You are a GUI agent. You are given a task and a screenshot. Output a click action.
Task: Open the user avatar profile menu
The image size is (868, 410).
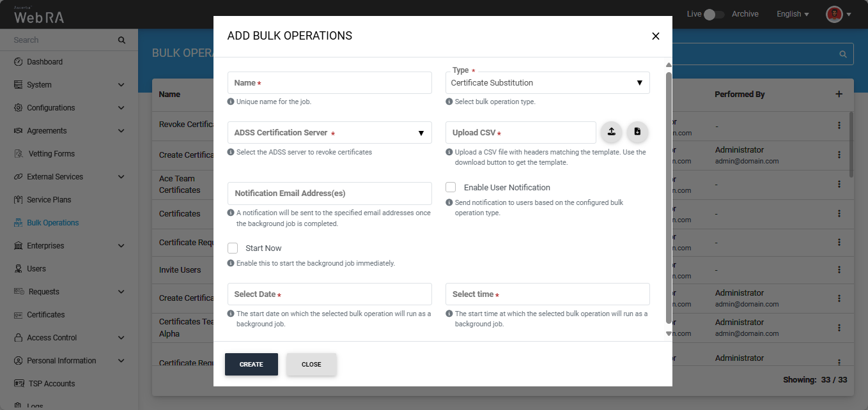tap(834, 14)
